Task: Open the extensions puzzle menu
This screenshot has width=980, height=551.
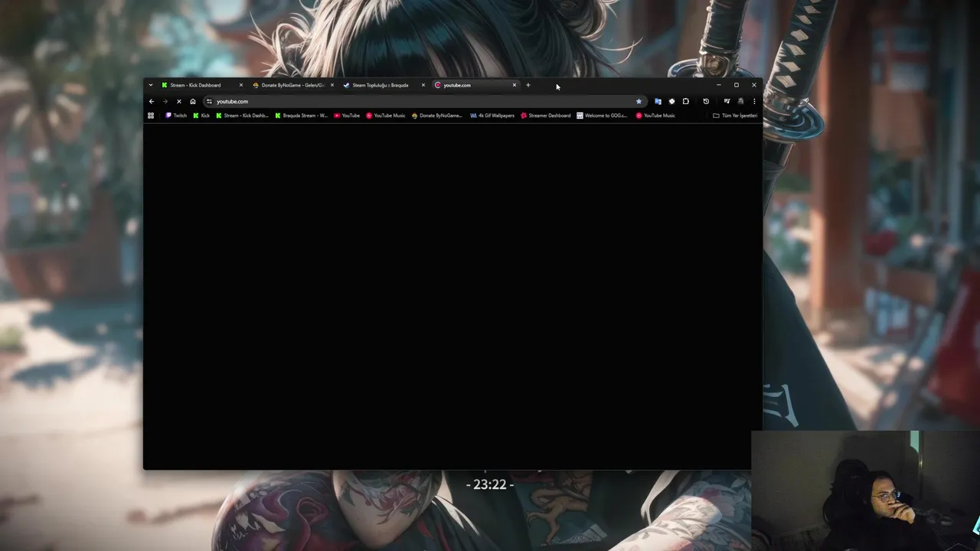Action: tap(686, 101)
